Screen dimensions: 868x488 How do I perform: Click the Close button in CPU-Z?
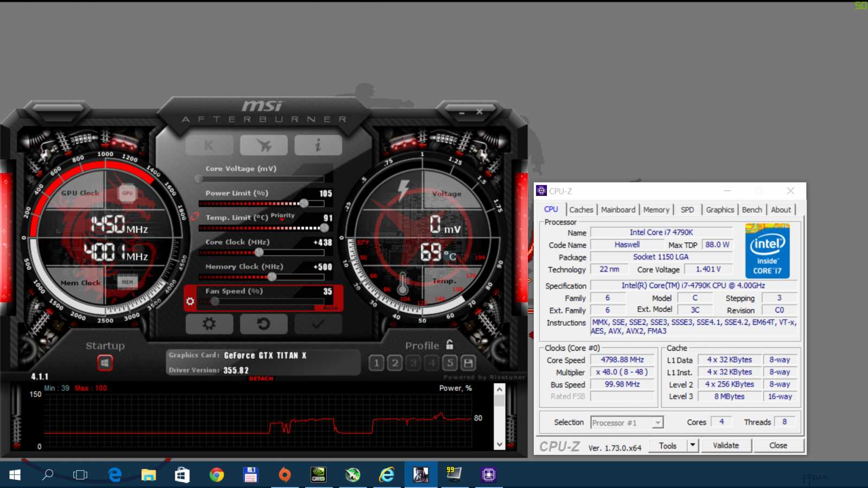click(778, 446)
